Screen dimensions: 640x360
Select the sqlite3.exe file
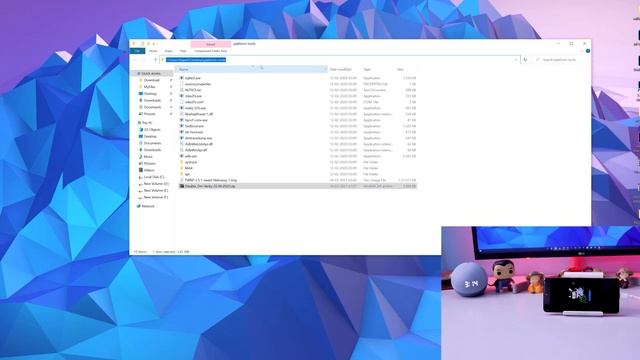[298, 78]
